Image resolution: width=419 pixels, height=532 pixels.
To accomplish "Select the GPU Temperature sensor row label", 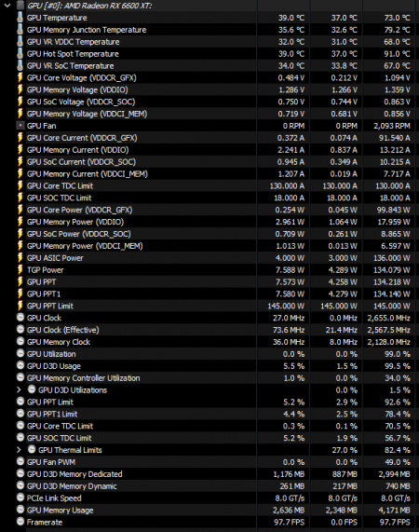I will pos(57,18).
